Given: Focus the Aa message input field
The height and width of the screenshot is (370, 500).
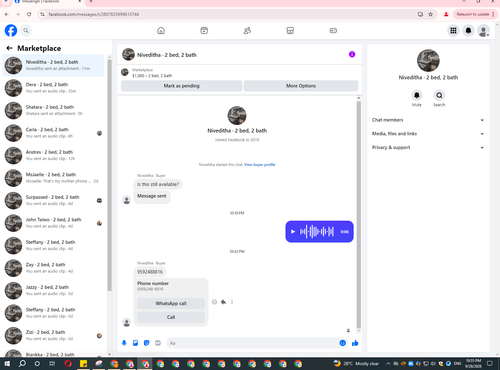Looking at the screenshot, I should click(x=253, y=343).
